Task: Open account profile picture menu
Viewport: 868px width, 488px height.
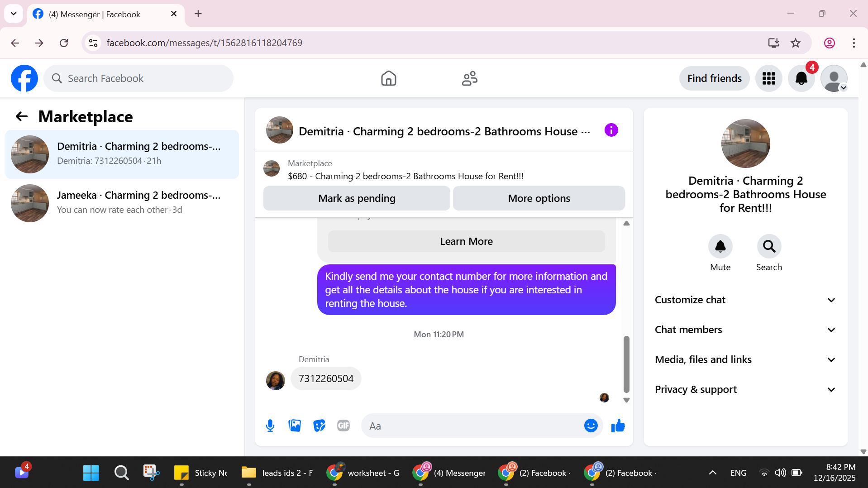Action: coord(834,78)
